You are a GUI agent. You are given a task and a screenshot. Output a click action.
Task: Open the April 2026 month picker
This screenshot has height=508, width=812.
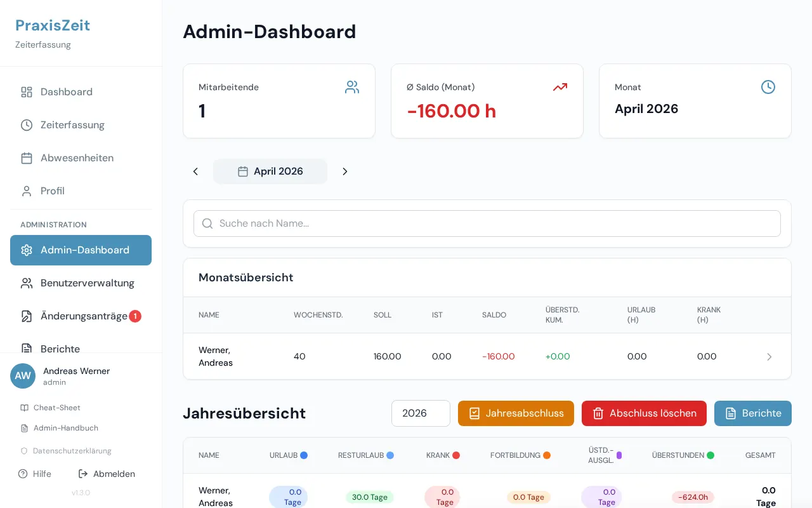point(270,171)
